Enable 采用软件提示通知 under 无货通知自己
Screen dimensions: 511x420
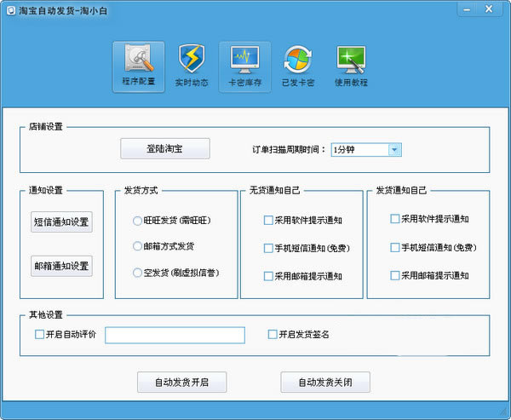click(x=268, y=221)
